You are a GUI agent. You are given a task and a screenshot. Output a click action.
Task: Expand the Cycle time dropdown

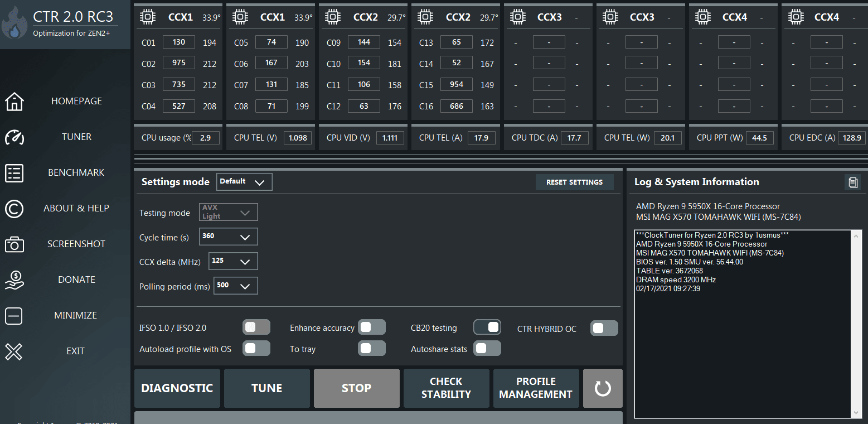(229, 237)
